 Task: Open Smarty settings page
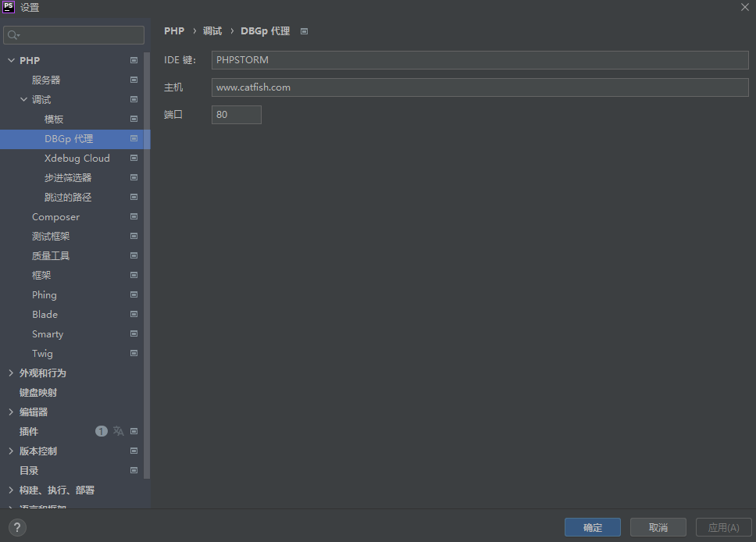tap(48, 334)
